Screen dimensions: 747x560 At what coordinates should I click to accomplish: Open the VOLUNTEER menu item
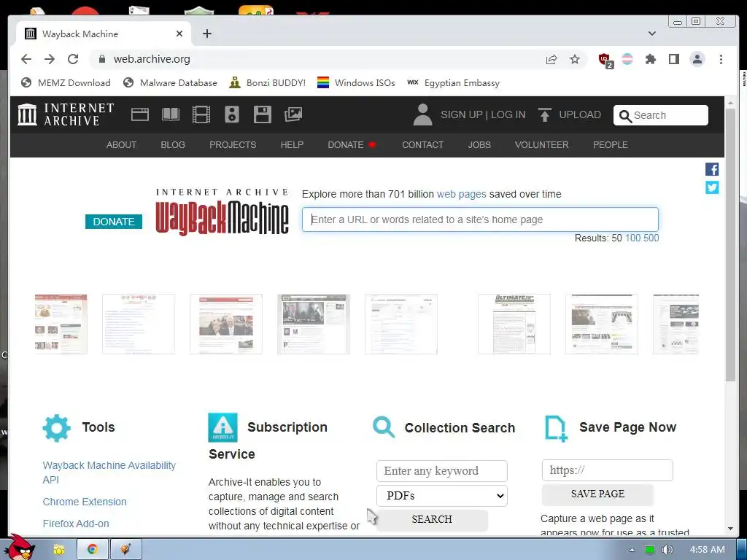[x=541, y=145]
